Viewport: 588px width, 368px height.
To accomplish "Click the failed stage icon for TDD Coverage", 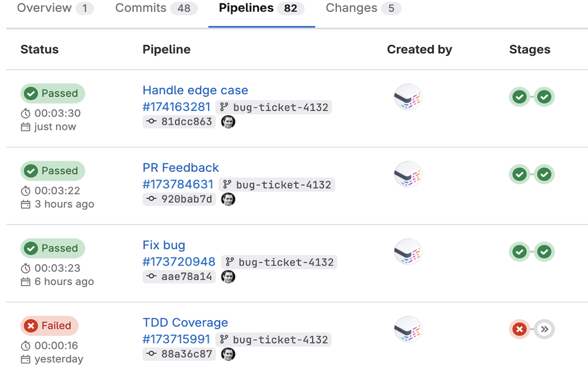I will pos(519,329).
